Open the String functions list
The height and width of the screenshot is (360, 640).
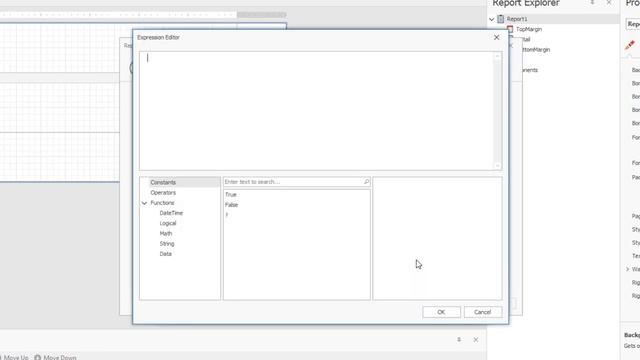[x=167, y=244]
